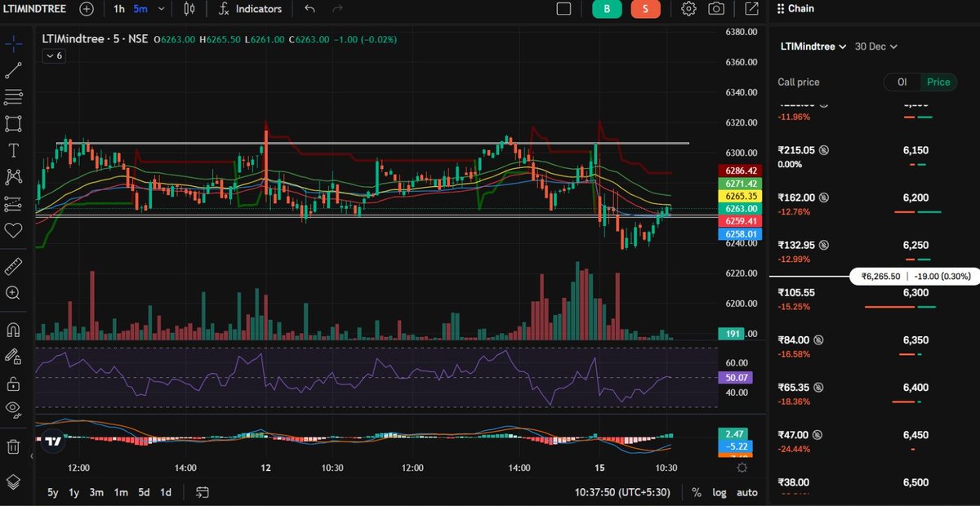Viewport: 980px width, 506px height.
Task: Open the Fibonacci and horizontal lines tool
Action: [x=13, y=97]
